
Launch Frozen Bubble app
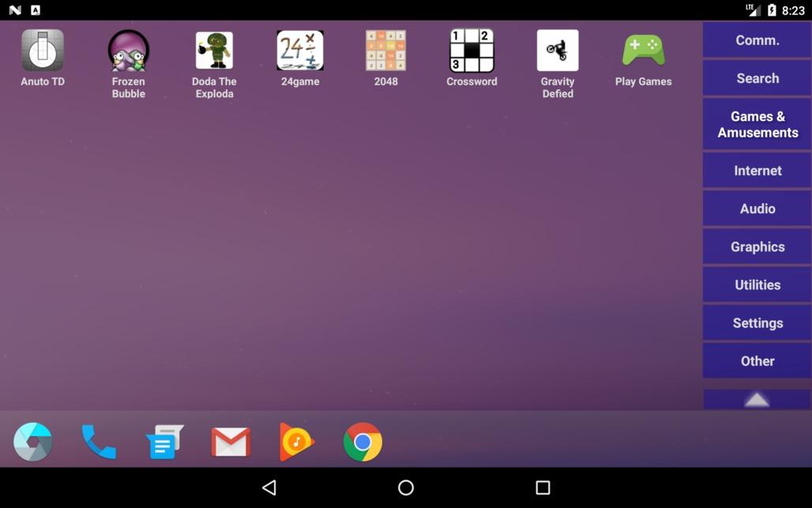(x=128, y=51)
